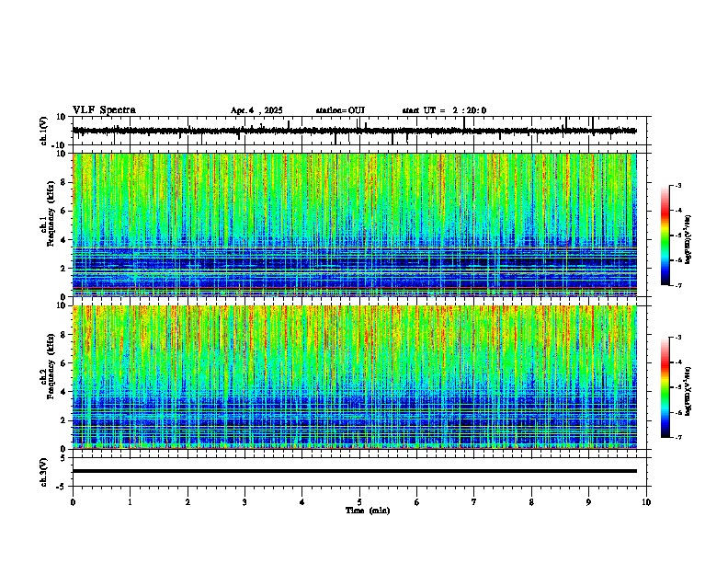Click the flat black ch.3 trace line

(354, 471)
